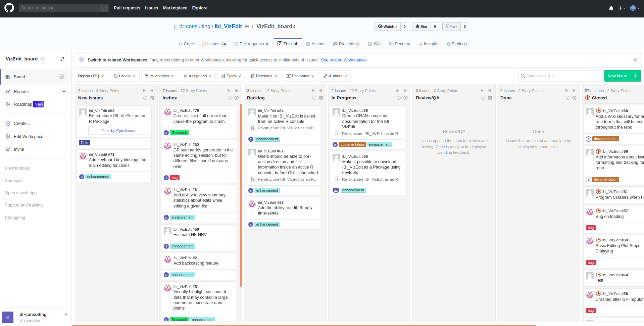This screenshot has height=326, width=644.
Task: Expand the Reports section
Action: (36, 91)
